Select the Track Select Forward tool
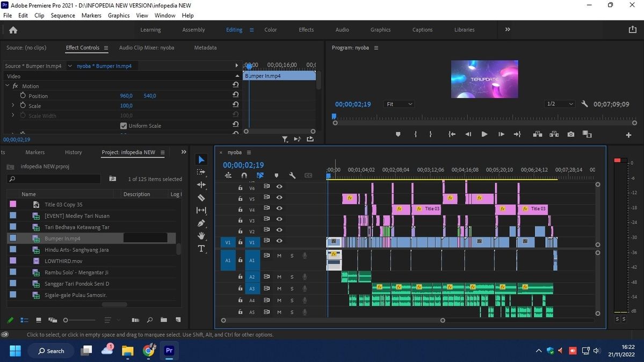The width and height of the screenshot is (644, 362). [x=201, y=172]
